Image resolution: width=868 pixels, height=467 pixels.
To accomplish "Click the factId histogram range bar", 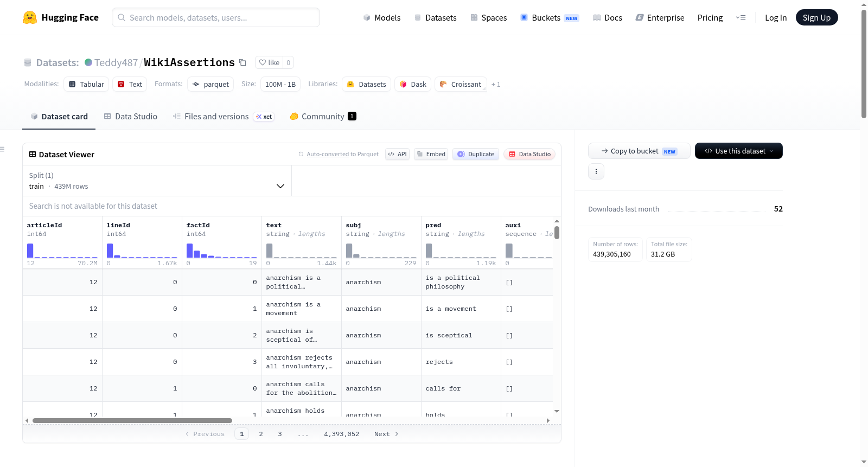I will (x=222, y=251).
